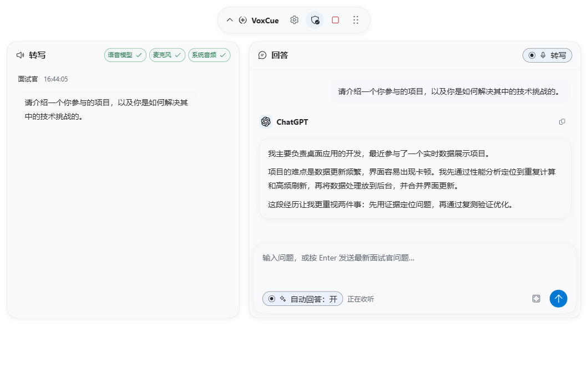The image size is (588, 368).
Task: Click the 转写 panel heading
Action: coord(37,55)
